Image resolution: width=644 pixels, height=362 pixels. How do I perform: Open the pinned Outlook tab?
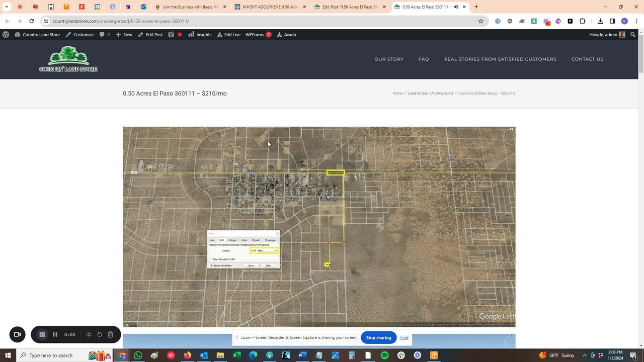(x=143, y=7)
